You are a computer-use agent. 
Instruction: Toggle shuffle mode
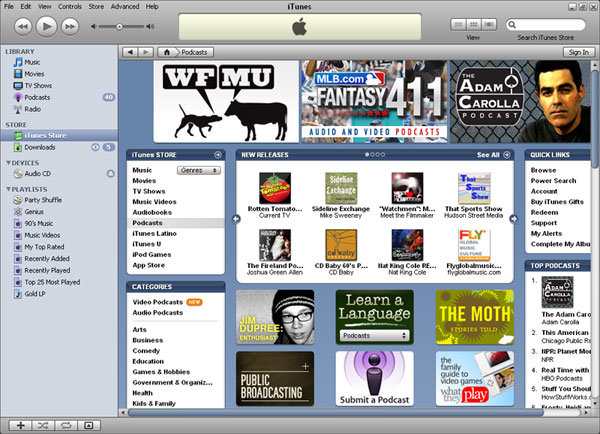[43, 425]
